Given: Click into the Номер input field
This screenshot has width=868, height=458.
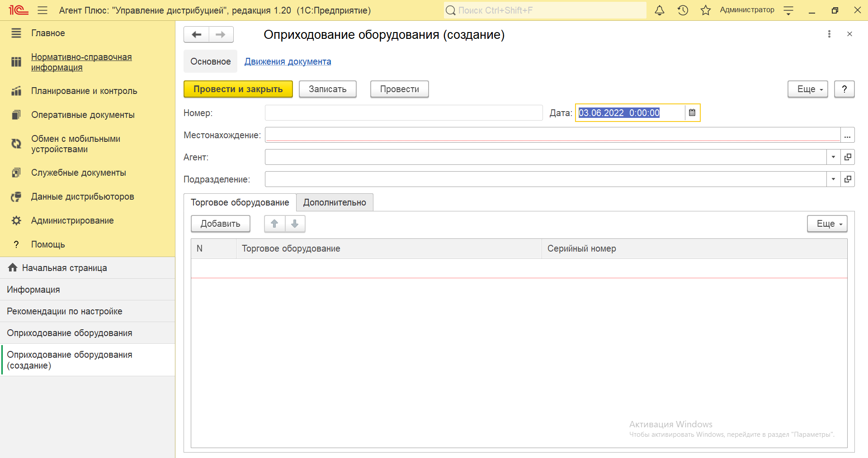Looking at the screenshot, I should (403, 113).
